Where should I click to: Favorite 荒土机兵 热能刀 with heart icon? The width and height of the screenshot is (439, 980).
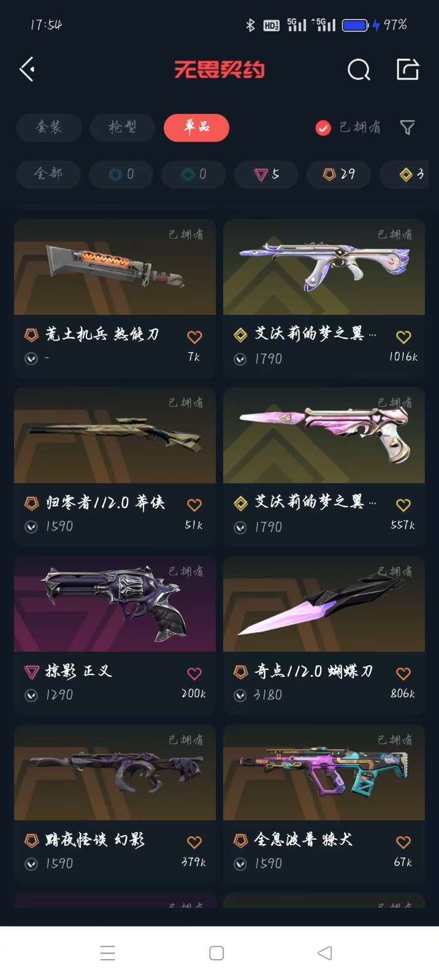pyautogui.click(x=194, y=336)
